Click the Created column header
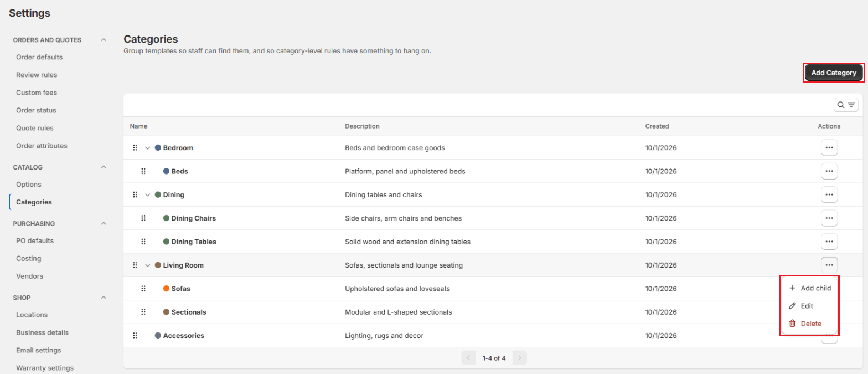This screenshot has width=868, height=374. tap(657, 126)
